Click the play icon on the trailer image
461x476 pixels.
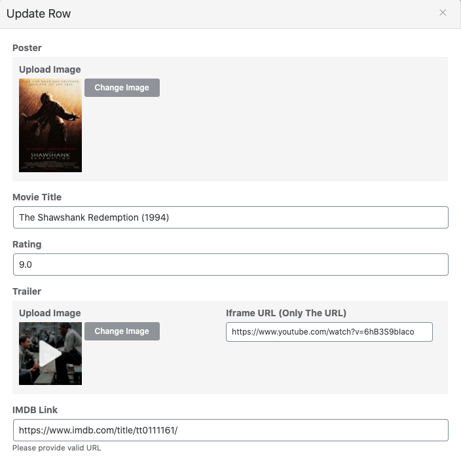(x=50, y=354)
